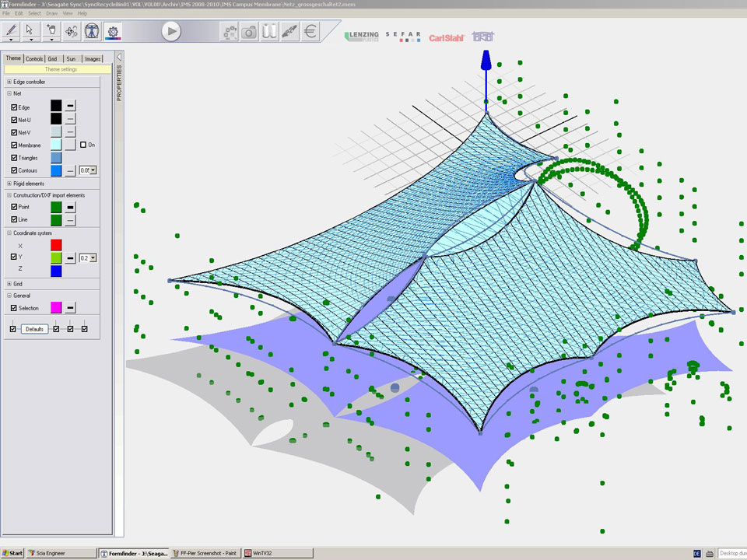Toggle the Triangles checkbox
Screen dimensions: 747x560
coord(14,158)
